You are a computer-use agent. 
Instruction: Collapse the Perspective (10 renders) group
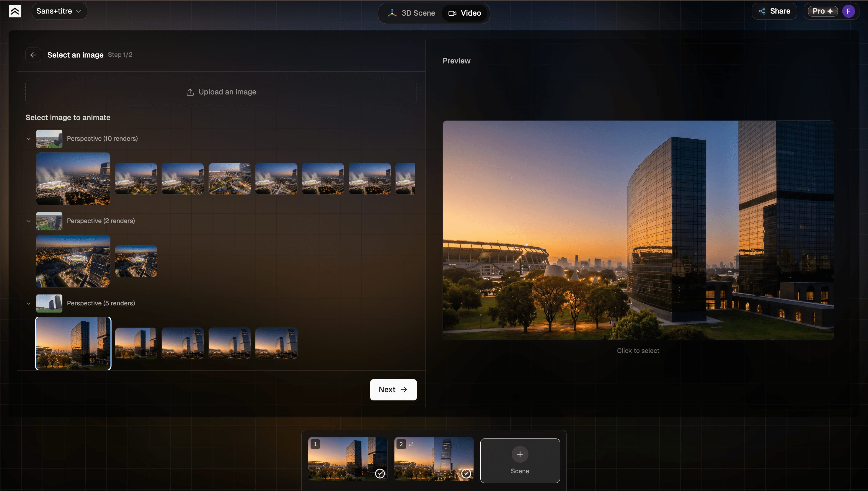(x=29, y=139)
